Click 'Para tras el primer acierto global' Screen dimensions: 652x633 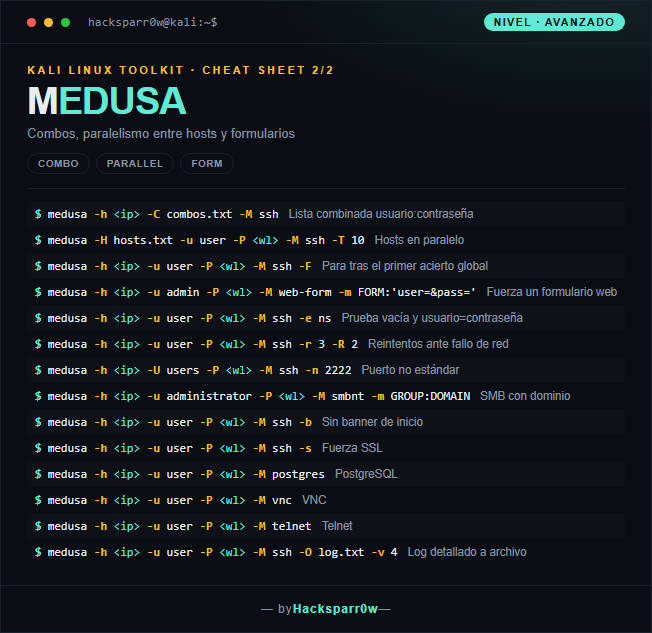[405, 266]
